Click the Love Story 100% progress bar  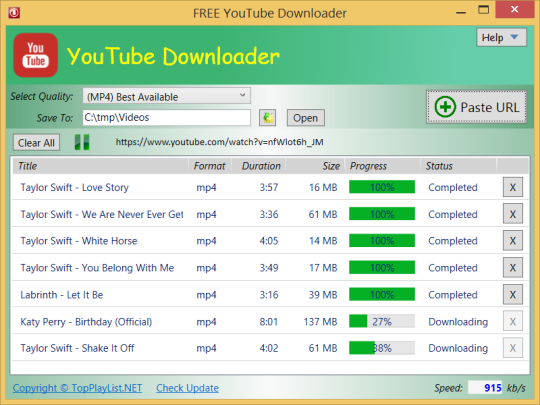[x=382, y=187]
